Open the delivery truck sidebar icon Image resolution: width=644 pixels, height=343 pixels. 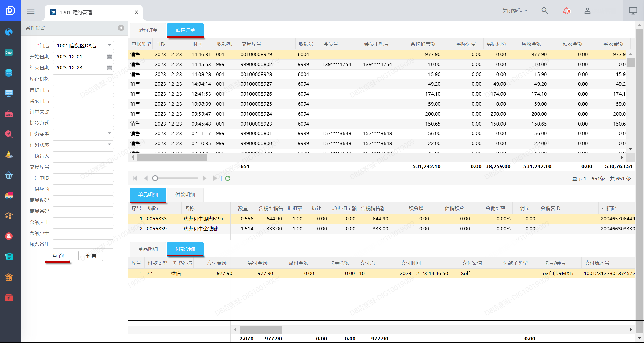click(9, 195)
